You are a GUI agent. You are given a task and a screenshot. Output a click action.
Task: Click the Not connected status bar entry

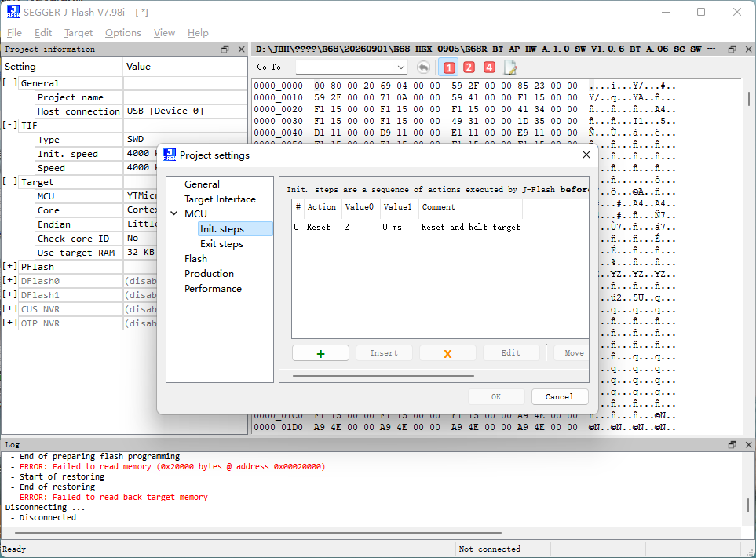(489, 549)
